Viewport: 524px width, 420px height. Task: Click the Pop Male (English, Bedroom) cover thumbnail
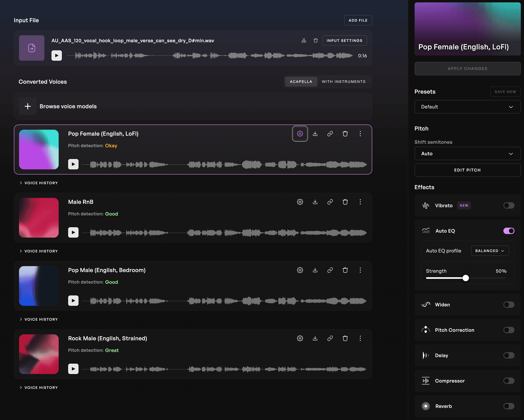tap(39, 286)
